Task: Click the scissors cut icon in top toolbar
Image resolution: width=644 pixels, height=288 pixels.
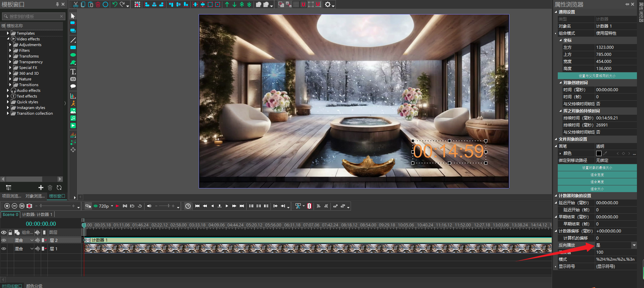Action: 76,4
